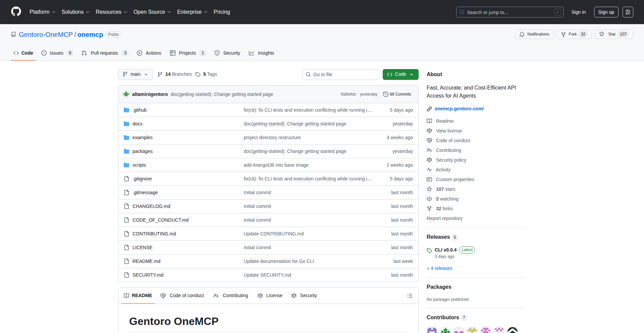Expand the Open Source menu
The height and width of the screenshot is (333, 644).
[x=152, y=12]
